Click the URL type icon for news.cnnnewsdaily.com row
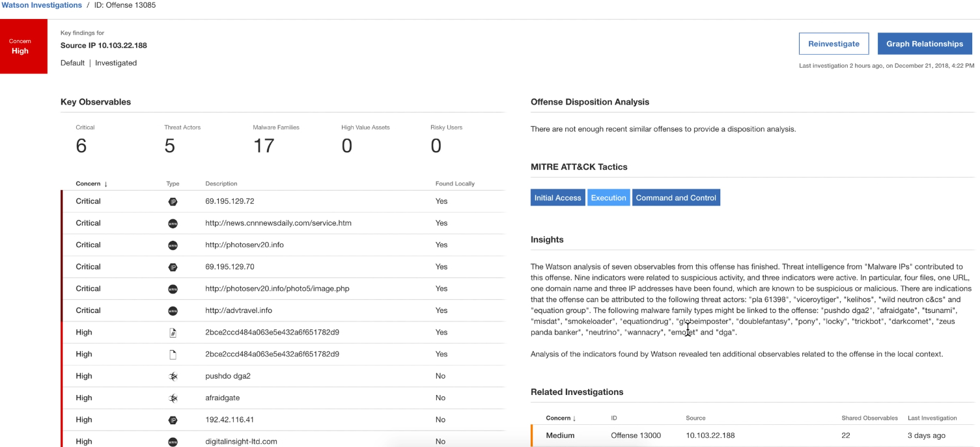980x447 pixels. (x=173, y=223)
